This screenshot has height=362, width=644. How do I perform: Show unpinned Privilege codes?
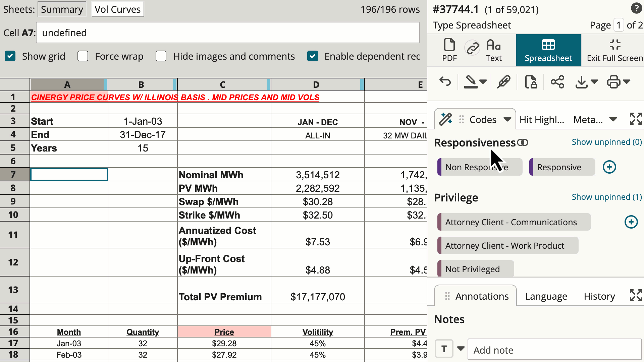pos(606,197)
